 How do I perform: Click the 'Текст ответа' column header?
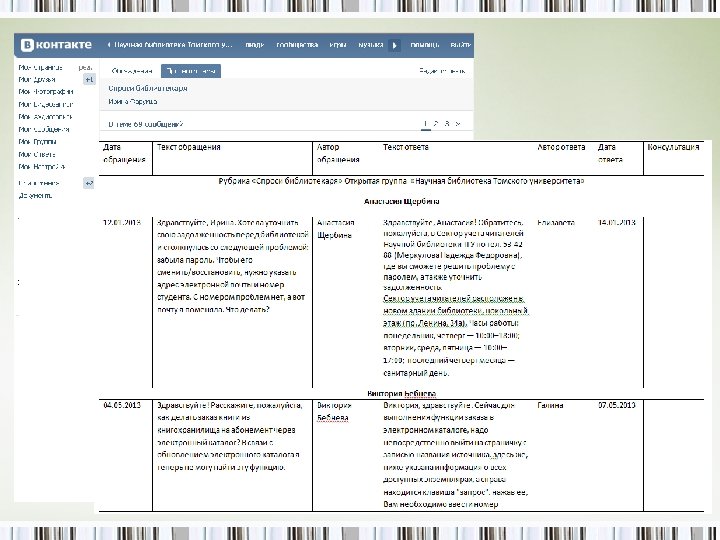click(406, 147)
